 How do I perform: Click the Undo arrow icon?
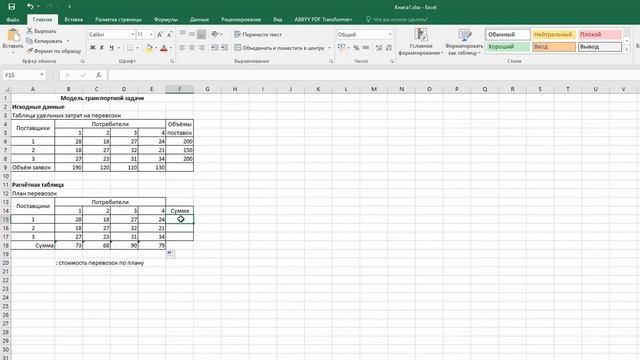pyautogui.click(x=30, y=7)
